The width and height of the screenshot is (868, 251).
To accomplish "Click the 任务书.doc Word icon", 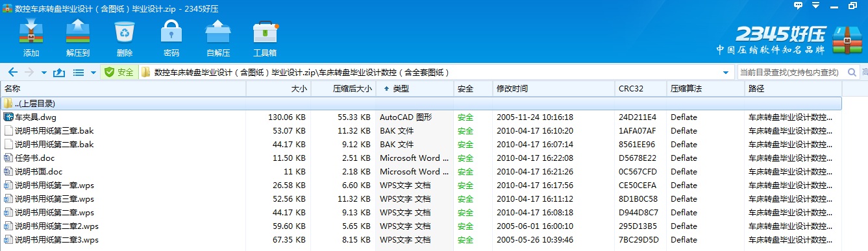I will pyautogui.click(x=8, y=158).
